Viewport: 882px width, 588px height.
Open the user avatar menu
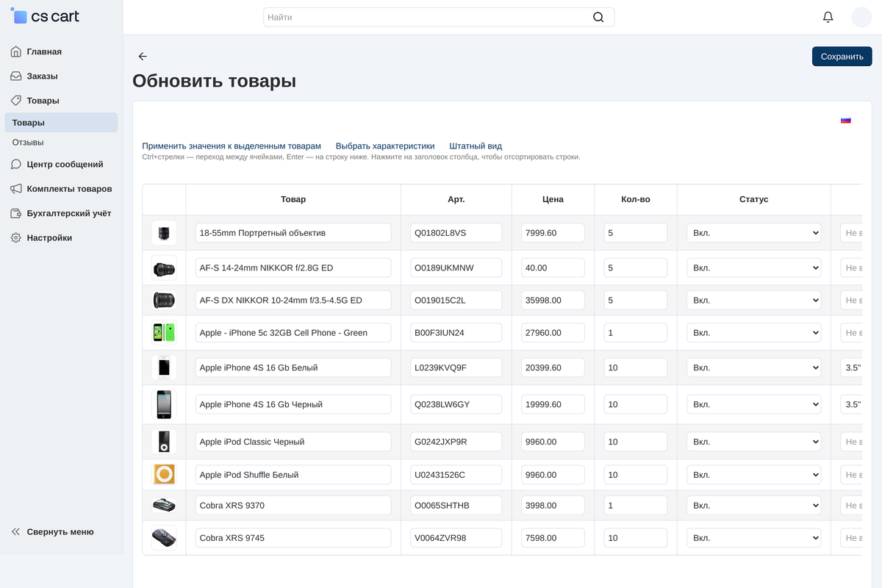click(x=861, y=17)
